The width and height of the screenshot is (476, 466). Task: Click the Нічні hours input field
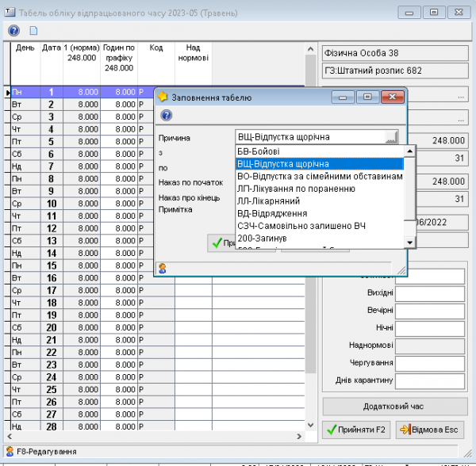point(432,327)
